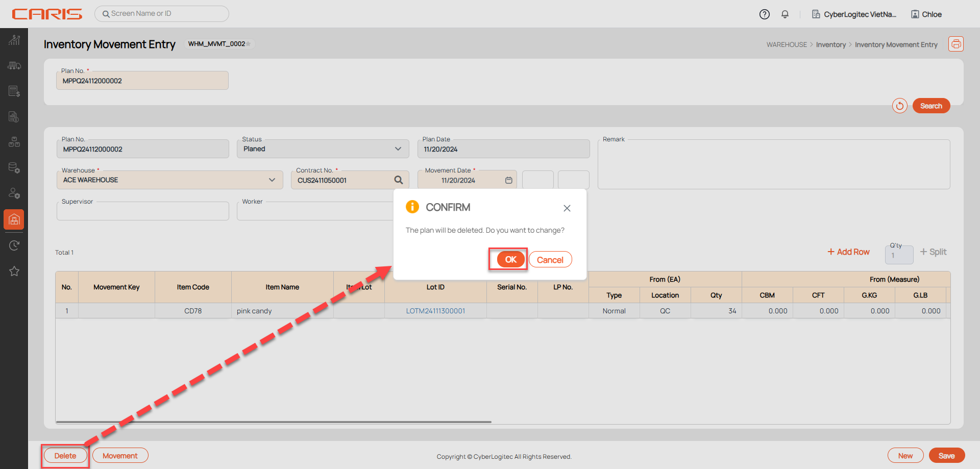
Task: Click the circular reset icon beside Search
Action: (x=899, y=106)
